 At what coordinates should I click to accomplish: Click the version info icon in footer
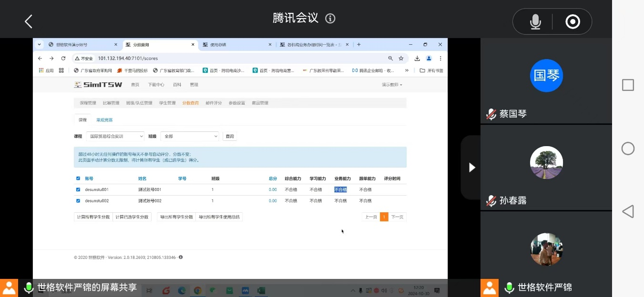pyautogui.click(x=181, y=257)
